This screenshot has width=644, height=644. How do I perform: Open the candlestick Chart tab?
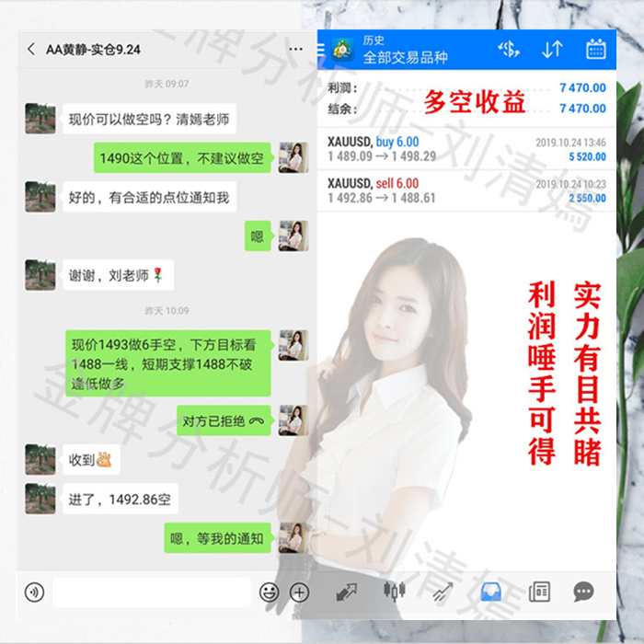(395, 592)
